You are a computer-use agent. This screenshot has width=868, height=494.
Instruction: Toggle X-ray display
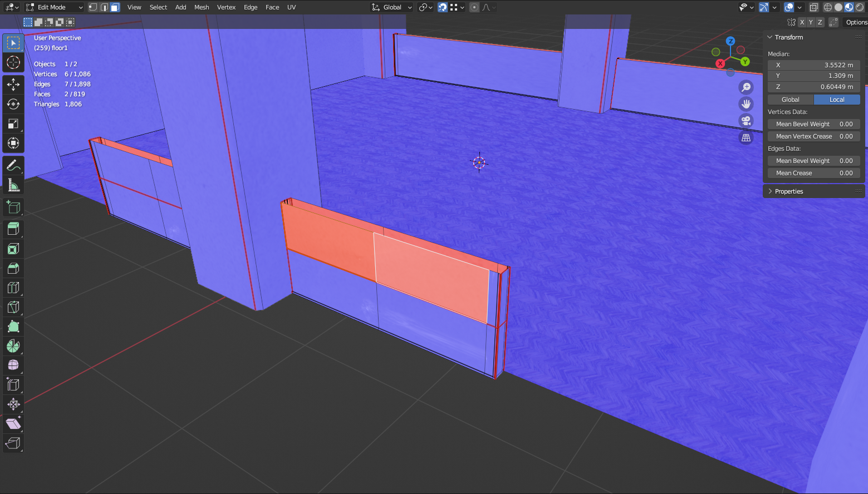pos(814,7)
